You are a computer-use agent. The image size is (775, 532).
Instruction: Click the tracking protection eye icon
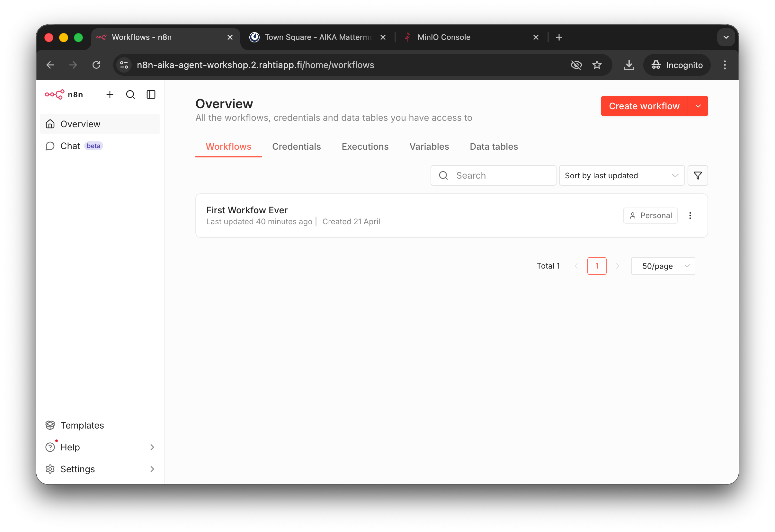coord(576,65)
